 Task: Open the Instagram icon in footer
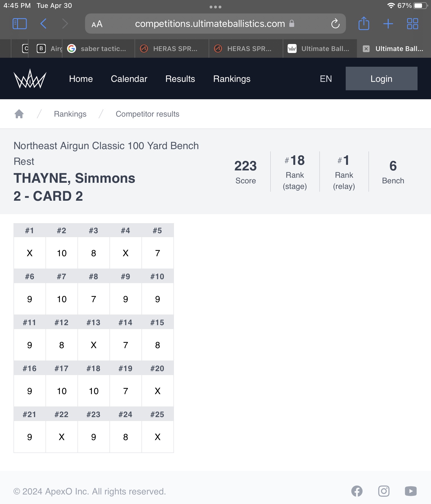(384, 491)
